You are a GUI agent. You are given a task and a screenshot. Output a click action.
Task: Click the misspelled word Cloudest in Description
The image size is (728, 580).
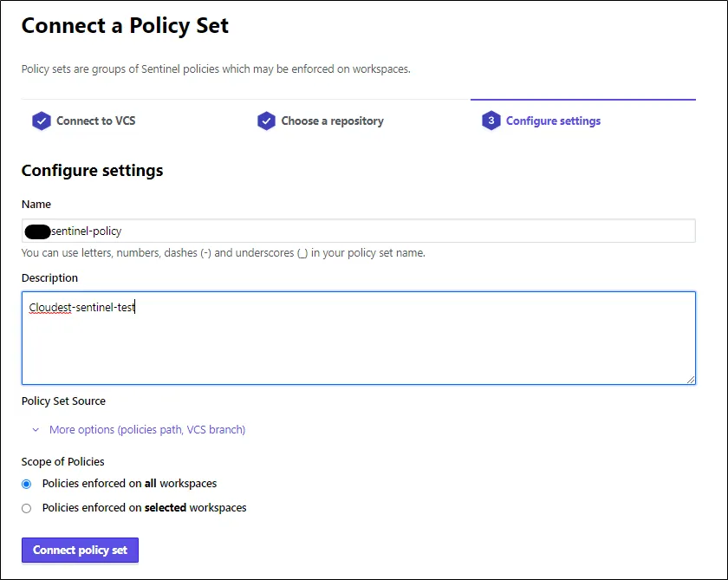click(49, 307)
